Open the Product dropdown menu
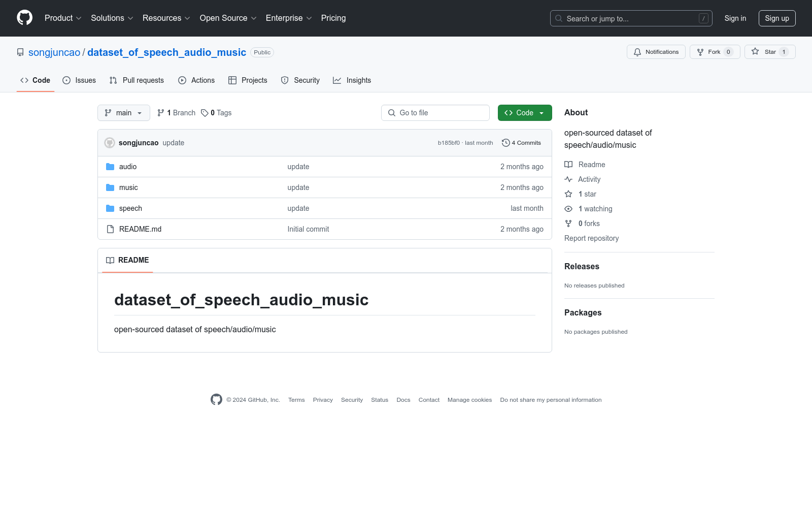Image resolution: width=812 pixels, height=508 pixels. point(63,18)
